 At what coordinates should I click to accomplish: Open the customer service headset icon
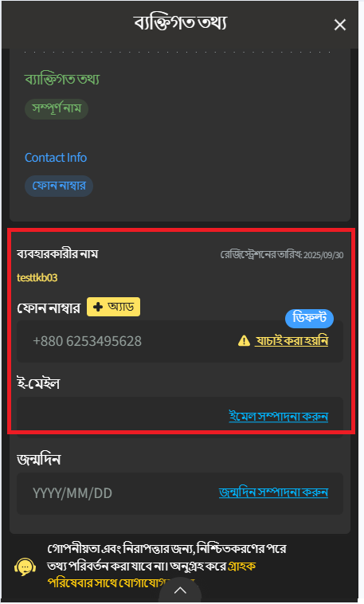[25, 567]
